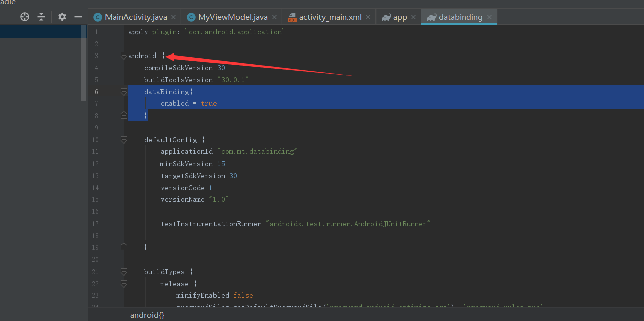Click the android{} breadcrumb at bottom

pos(147,315)
